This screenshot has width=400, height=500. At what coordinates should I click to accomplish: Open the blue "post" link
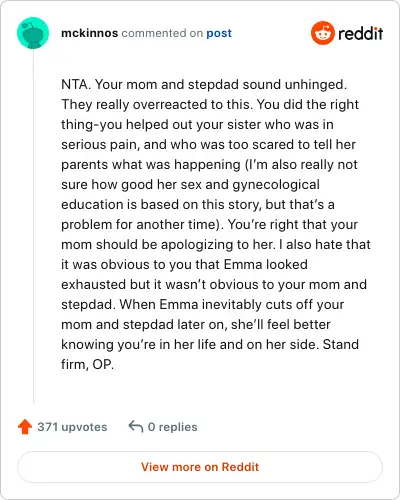(x=219, y=33)
